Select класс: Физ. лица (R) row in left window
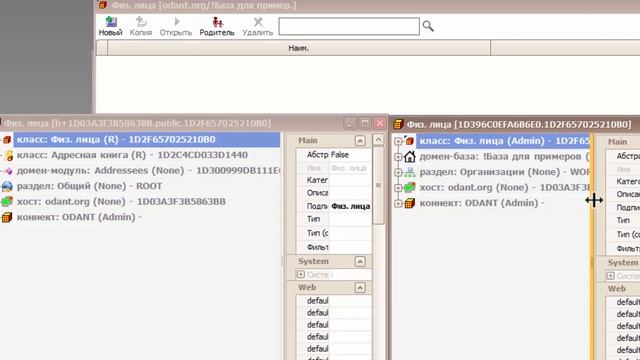The width and height of the screenshot is (640, 360). pos(147,140)
